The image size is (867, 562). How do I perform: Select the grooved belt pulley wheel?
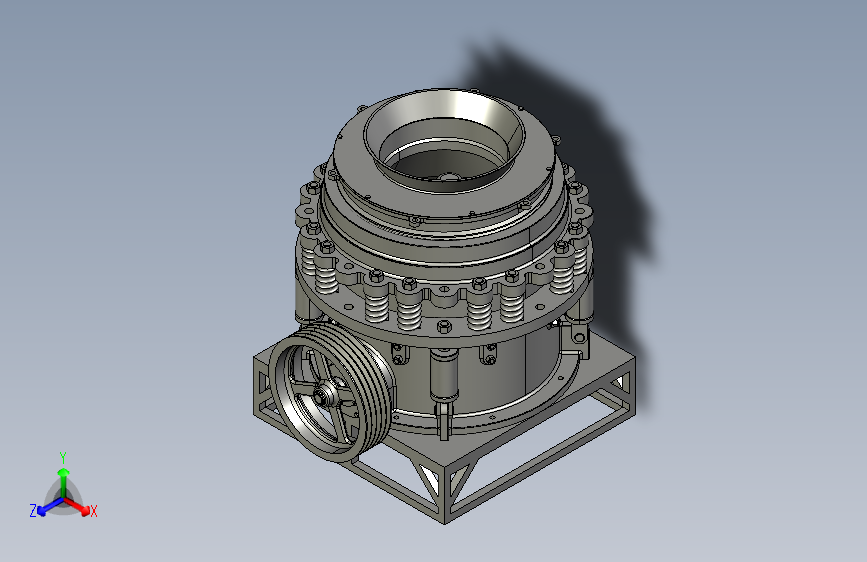pos(332,392)
